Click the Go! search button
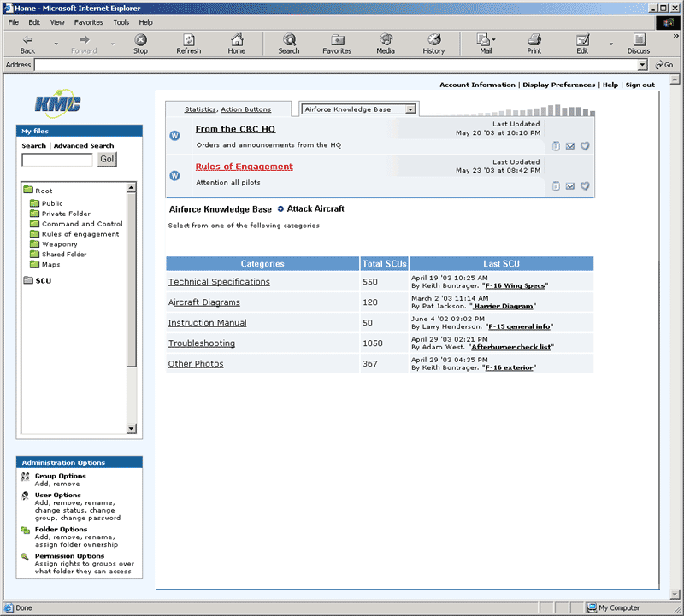684x616 pixels. click(107, 160)
